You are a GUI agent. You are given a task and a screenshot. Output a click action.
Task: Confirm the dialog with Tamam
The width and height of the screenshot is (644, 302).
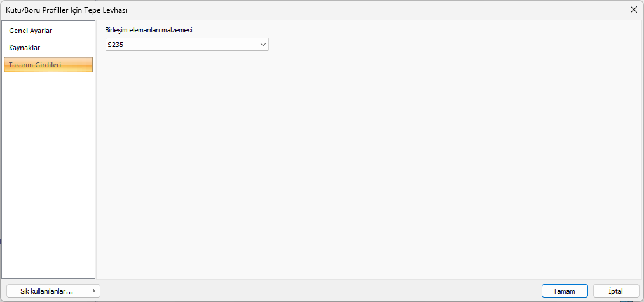tap(564, 291)
